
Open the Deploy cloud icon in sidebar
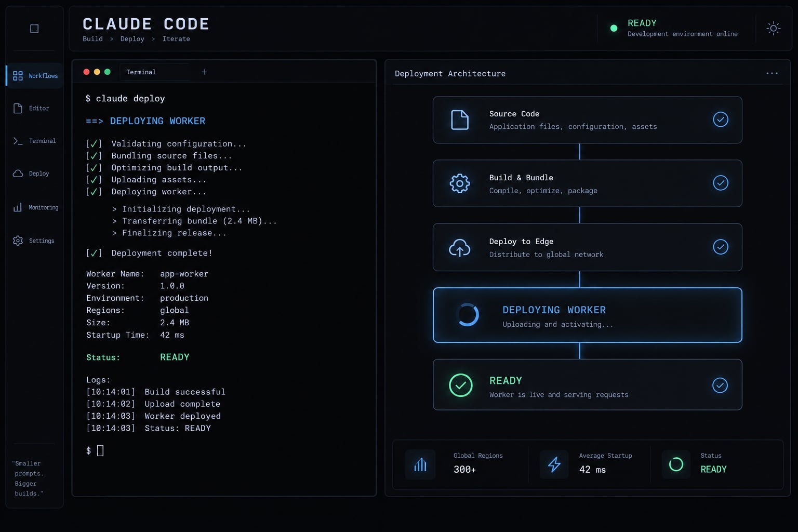18,174
